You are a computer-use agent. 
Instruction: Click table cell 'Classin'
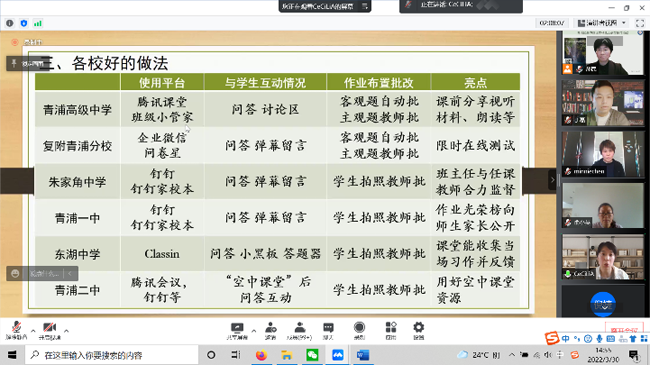(162, 254)
